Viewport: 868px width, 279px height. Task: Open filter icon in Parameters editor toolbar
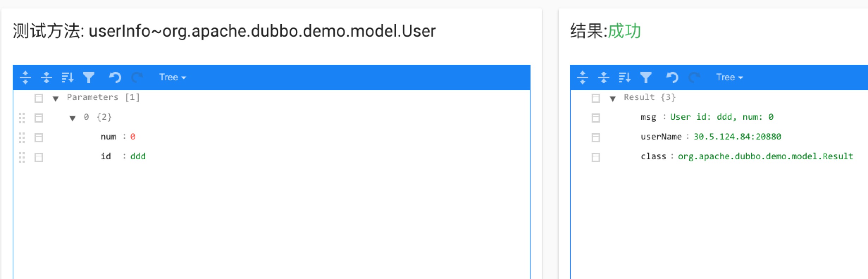tap(89, 77)
